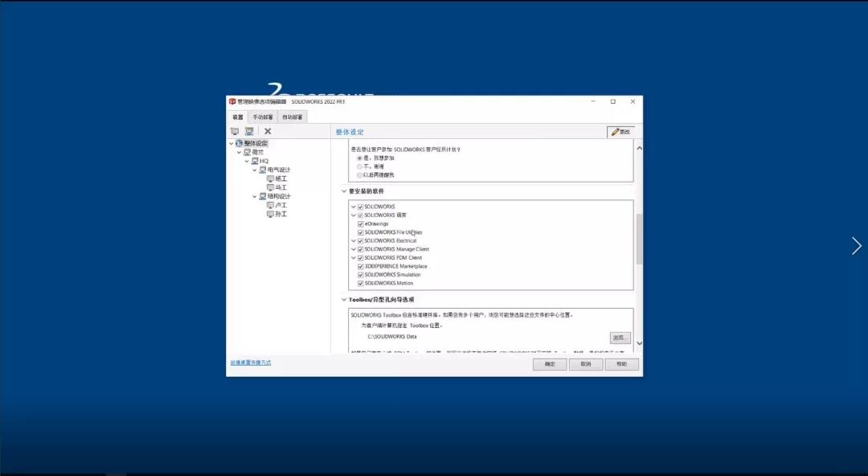Switch to the 自动部署 tab

(x=293, y=117)
